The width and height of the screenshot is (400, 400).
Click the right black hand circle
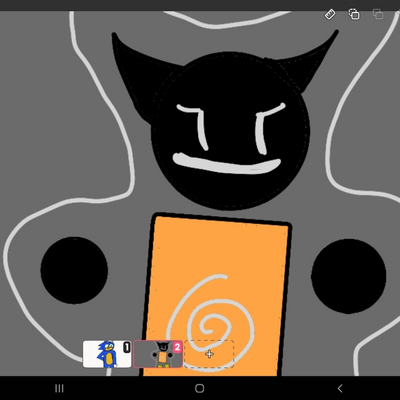coord(349,276)
